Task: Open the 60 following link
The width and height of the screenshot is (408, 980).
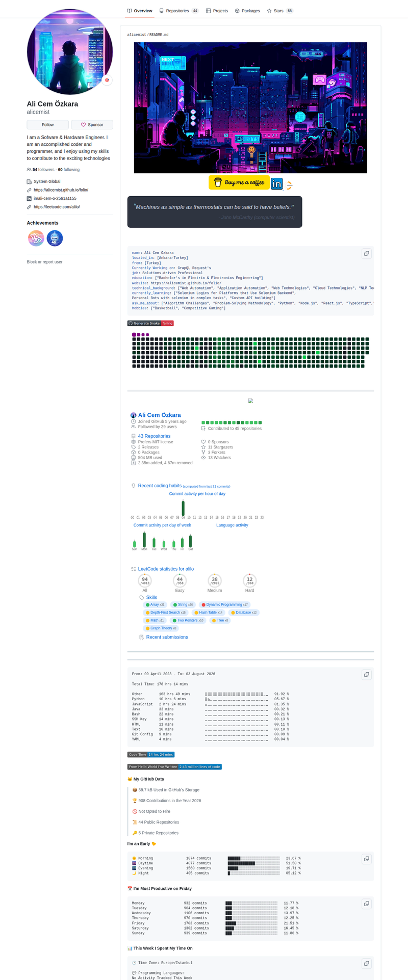Action: point(69,170)
